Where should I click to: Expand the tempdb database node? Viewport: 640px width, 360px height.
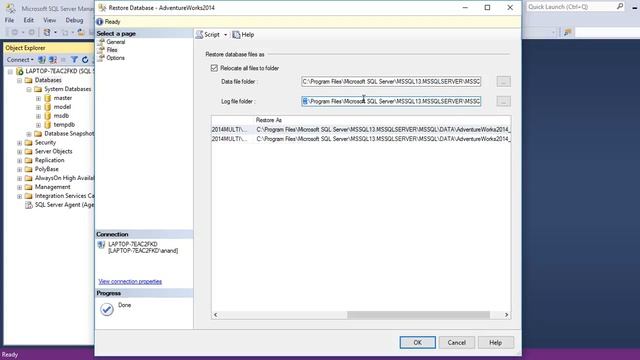(38, 125)
